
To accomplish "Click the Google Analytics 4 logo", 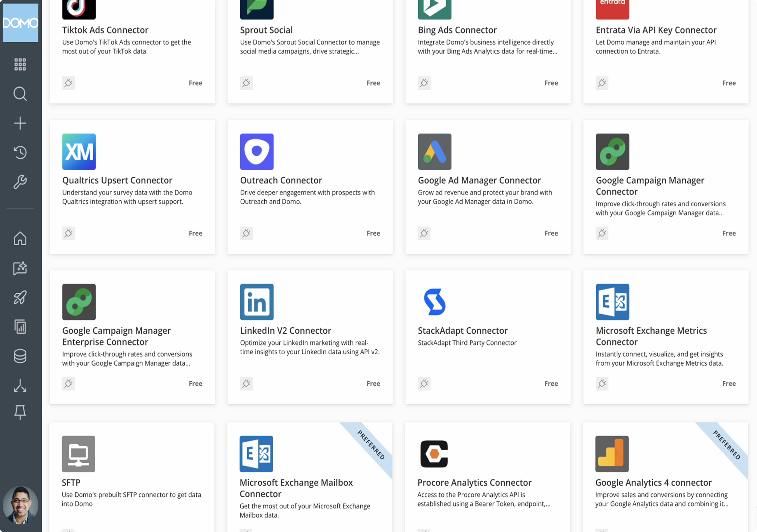I will (612, 454).
